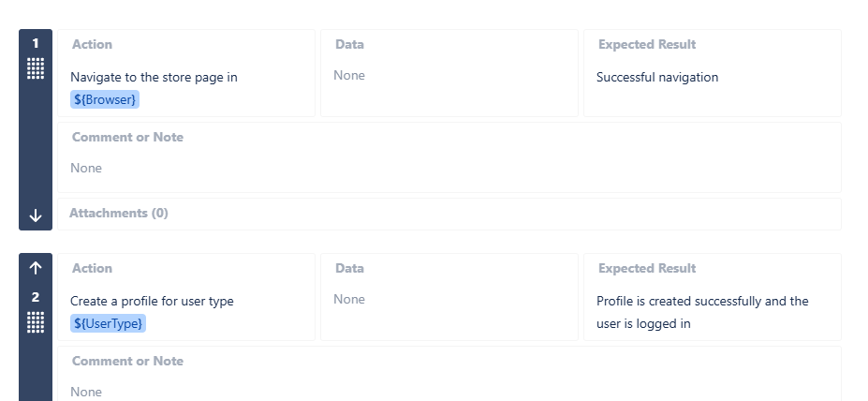868x401 pixels.
Task: Click 'Create a profile for user type' action
Action: (152, 301)
